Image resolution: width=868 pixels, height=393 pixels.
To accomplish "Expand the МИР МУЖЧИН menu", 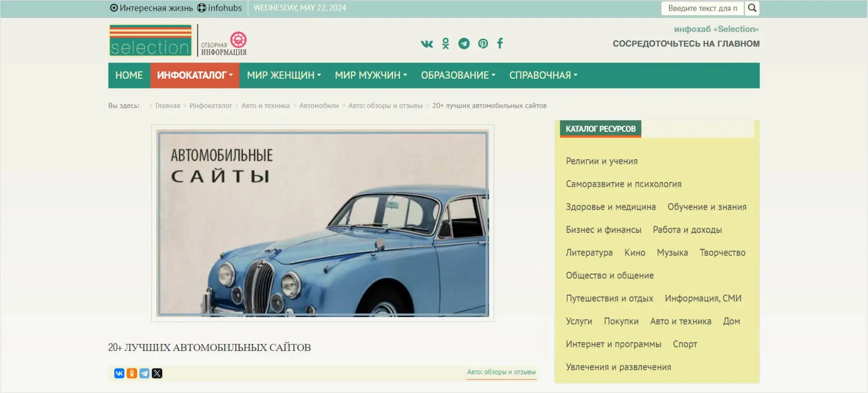I will coord(371,75).
